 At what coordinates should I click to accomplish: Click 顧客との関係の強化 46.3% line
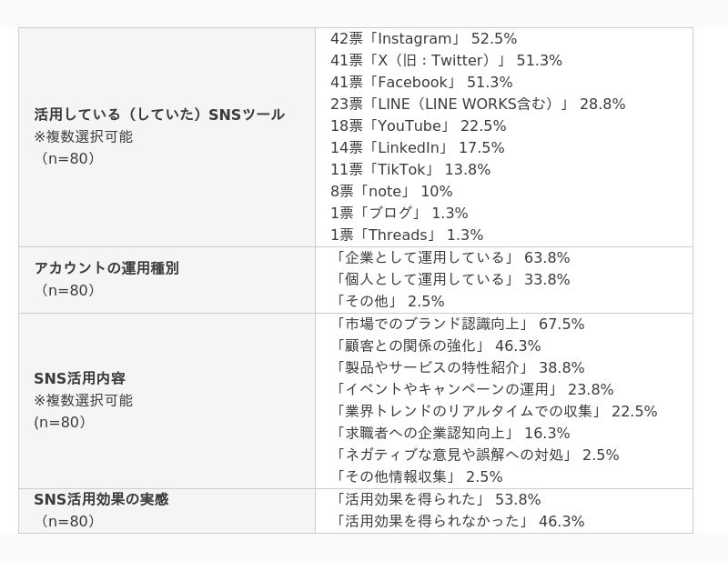pos(438,346)
